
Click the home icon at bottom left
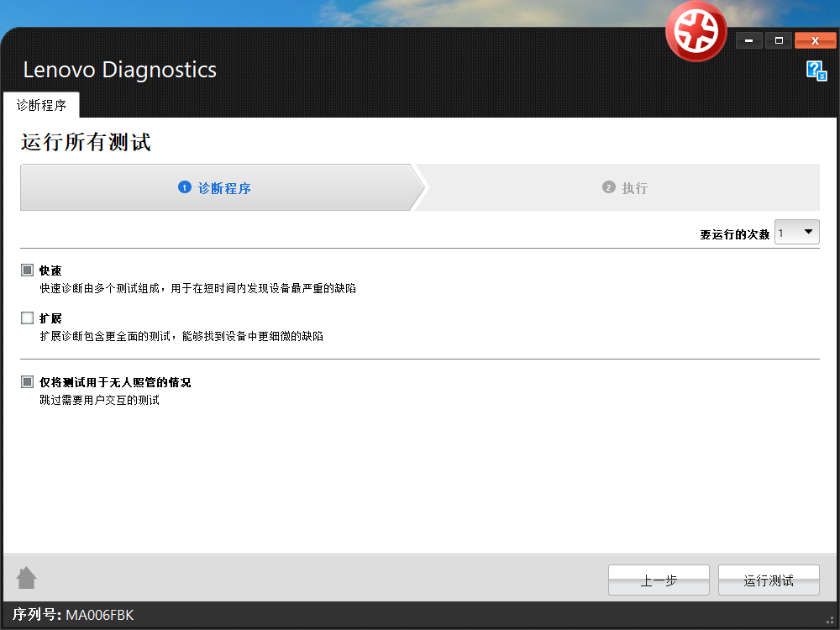pos(26,578)
